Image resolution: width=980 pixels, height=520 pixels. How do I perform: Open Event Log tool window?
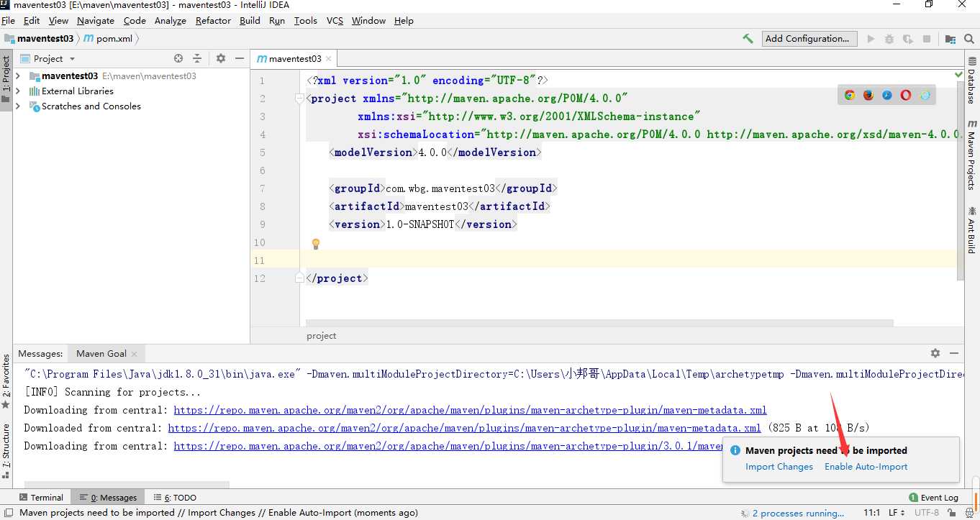934,497
